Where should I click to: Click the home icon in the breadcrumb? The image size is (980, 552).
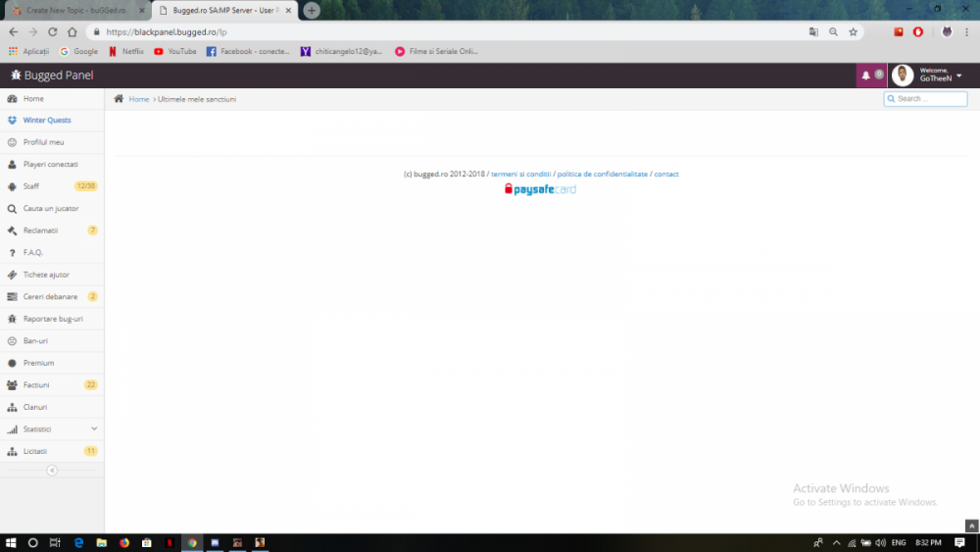click(119, 99)
